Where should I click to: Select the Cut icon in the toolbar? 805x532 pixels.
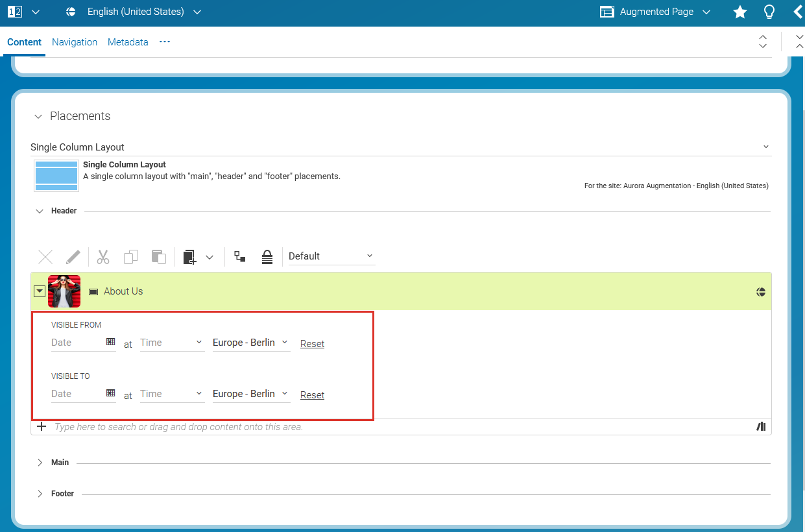tap(102, 256)
